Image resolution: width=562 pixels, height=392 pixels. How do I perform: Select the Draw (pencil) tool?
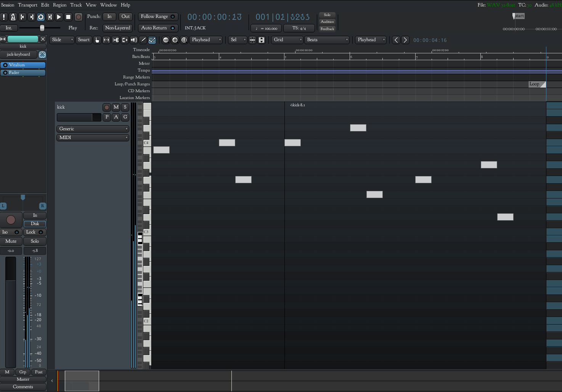(x=143, y=40)
